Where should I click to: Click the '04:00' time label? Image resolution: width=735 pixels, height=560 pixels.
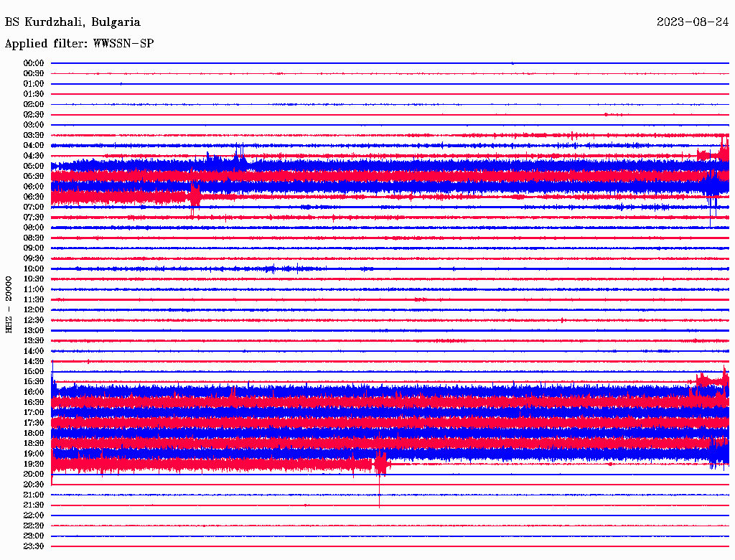pos(34,146)
